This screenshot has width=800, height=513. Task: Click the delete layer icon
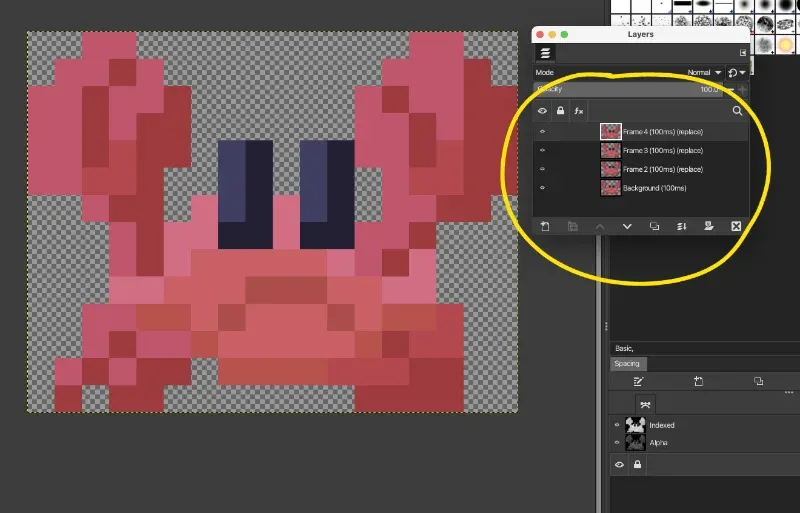[x=736, y=227]
